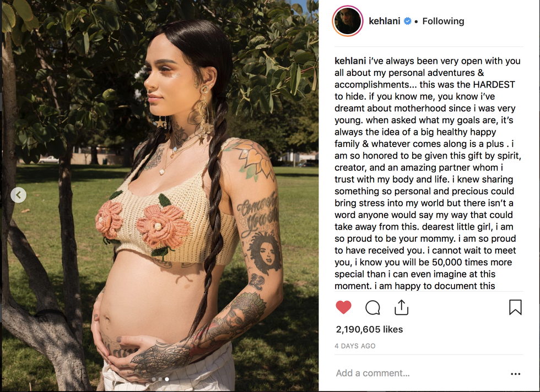Go to previous photo with left arrow
The image size is (540, 392).
click(x=19, y=195)
